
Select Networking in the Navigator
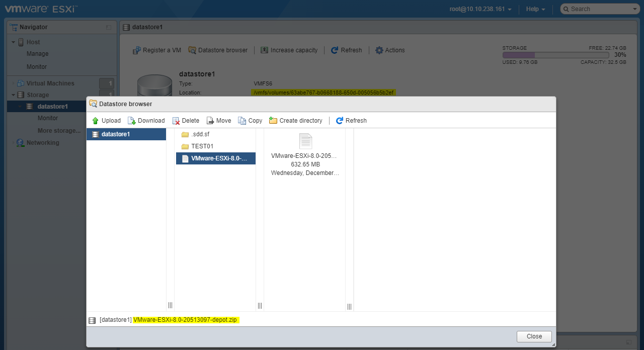click(x=43, y=143)
